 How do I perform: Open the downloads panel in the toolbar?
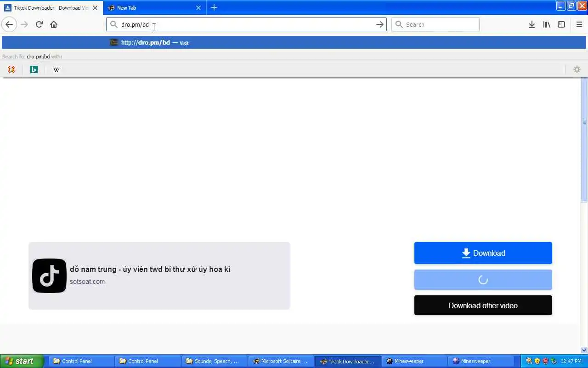coord(531,24)
